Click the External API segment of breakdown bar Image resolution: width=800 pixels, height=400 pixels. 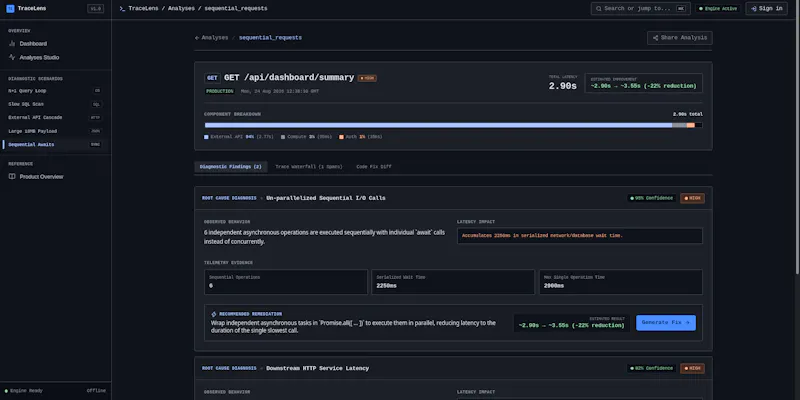(438, 125)
